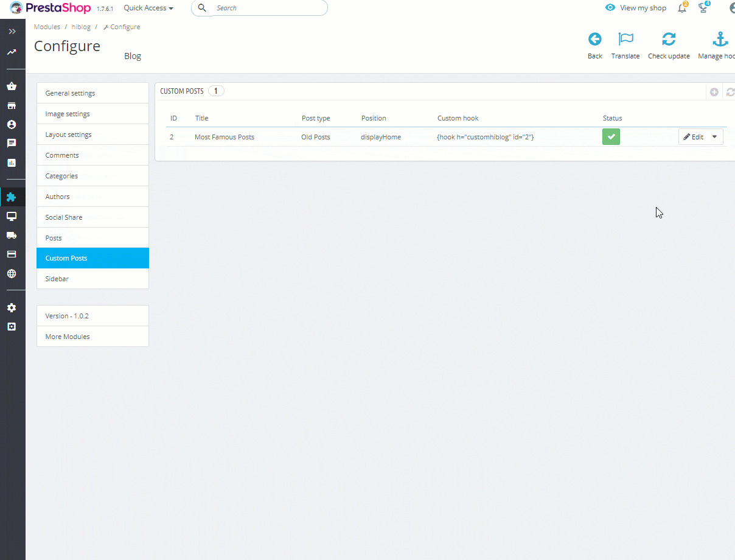The image size is (735, 560).
Task: Open the trophy merchant expertise icon
Action: click(x=703, y=8)
